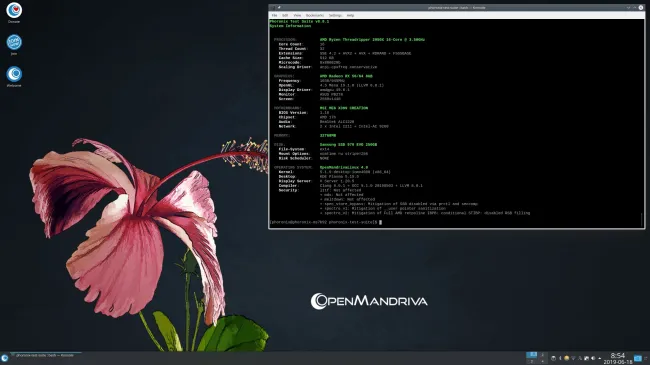Click the "Samsung SSD 970 EVO 250GB" text

(x=348, y=144)
